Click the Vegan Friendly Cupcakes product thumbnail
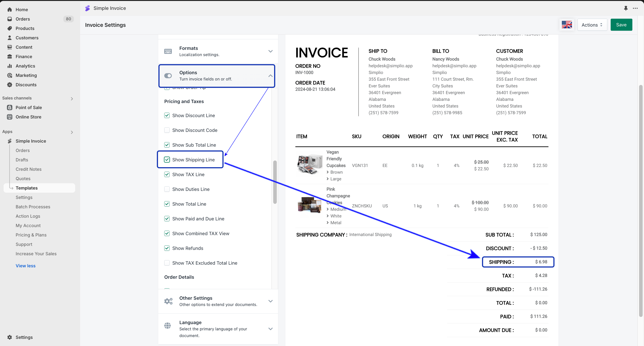This screenshot has width=644, height=346. tap(309, 165)
